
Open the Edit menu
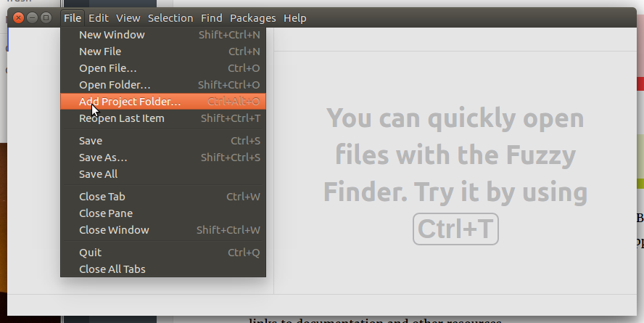point(99,18)
